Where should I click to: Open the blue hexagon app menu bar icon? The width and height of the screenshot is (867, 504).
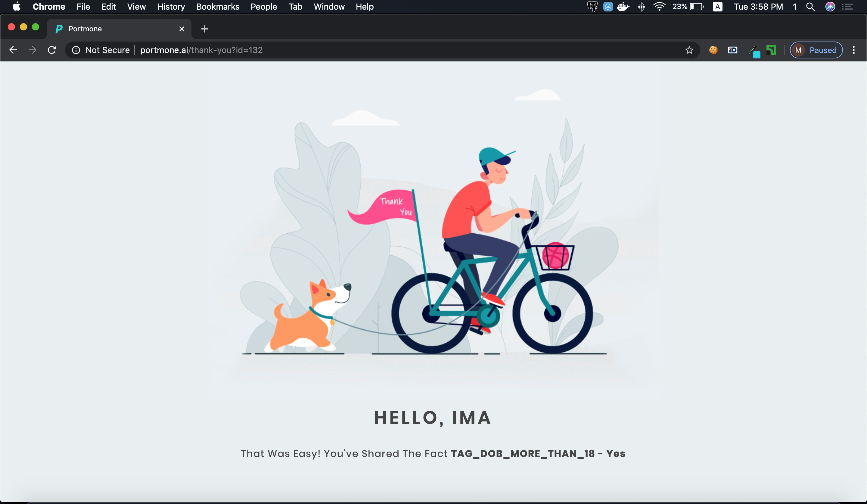tap(608, 7)
